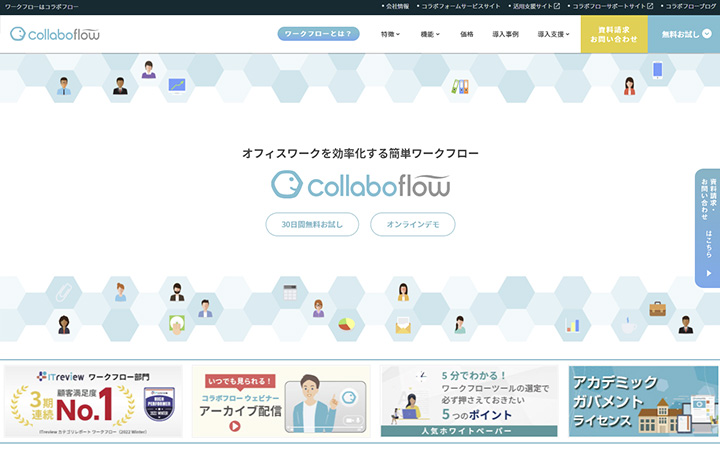Click the monitor with chart icon
The height and width of the screenshot is (450, 720).
tap(177, 85)
